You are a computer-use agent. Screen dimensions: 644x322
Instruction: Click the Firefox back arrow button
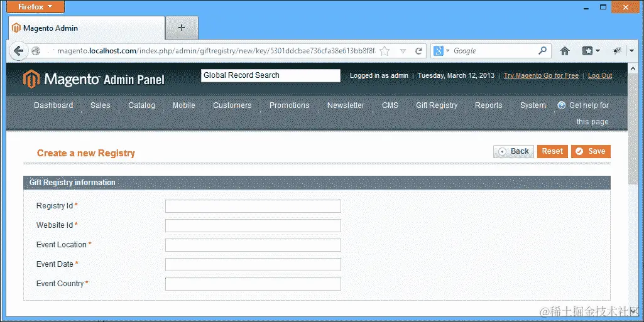click(x=18, y=51)
